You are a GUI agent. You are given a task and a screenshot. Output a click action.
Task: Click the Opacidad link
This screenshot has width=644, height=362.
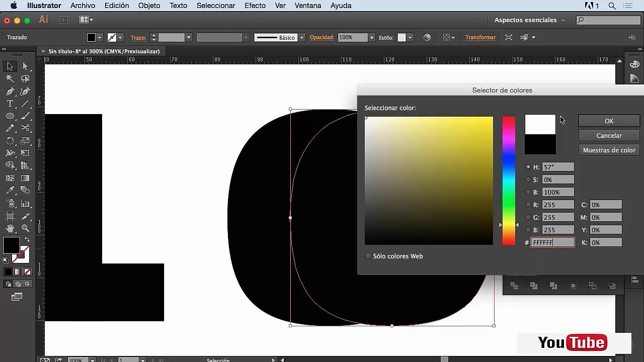(322, 37)
